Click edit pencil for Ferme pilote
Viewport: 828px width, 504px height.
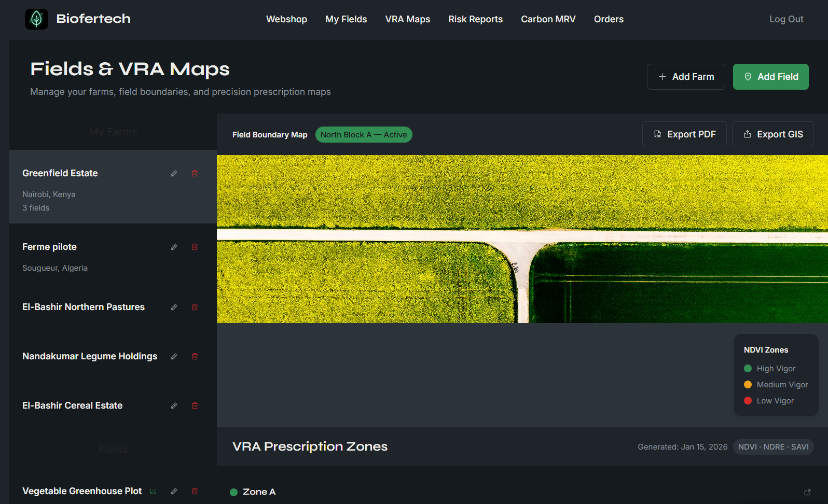click(x=174, y=247)
